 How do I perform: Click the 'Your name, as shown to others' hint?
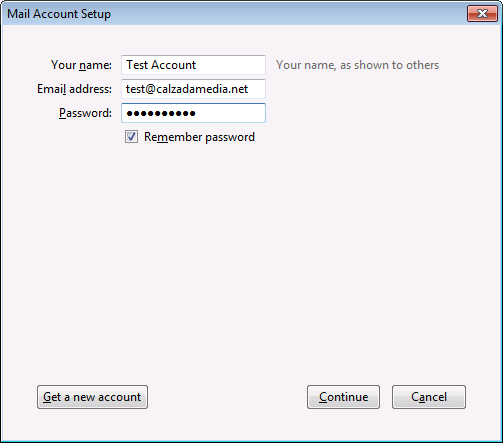click(x=357, y=65)
